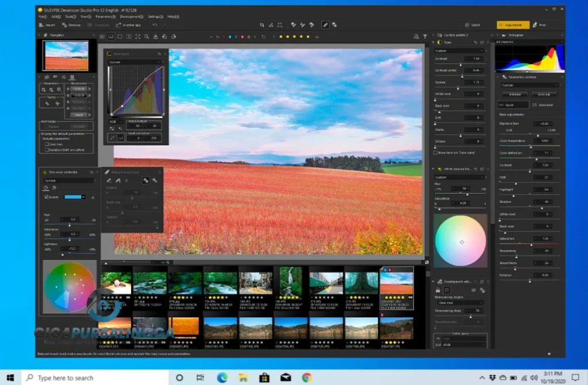Click the Undo arrow in the toolbar
This screenshot has height=385, width=588.
click(154, 25)
